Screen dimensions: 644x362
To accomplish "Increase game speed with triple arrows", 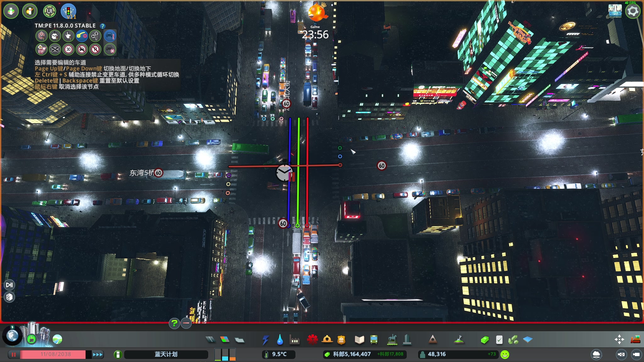I will [97, 354].
